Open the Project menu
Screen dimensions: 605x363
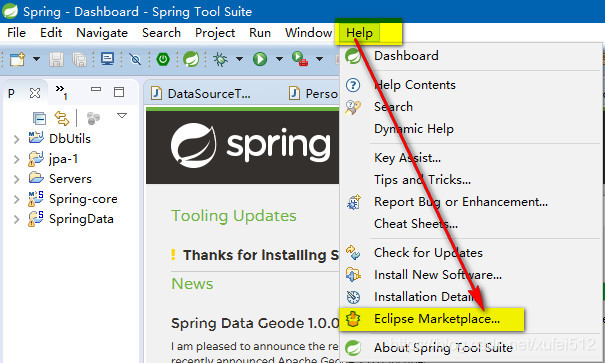point(215,33)
